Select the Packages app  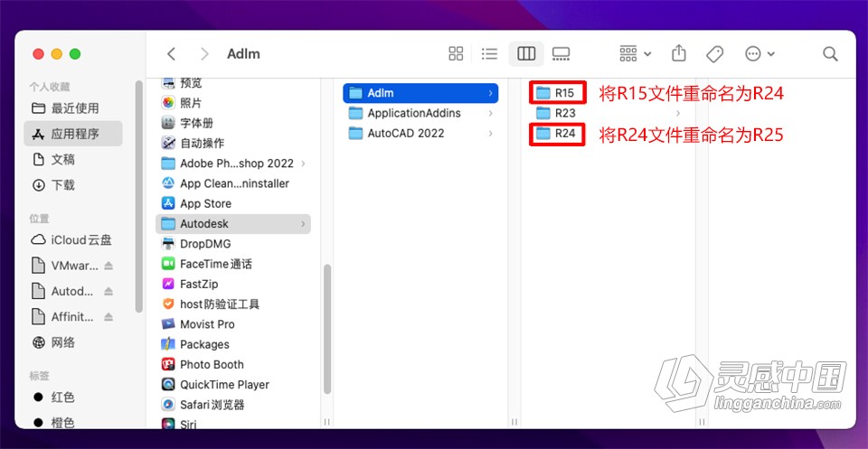233,344
